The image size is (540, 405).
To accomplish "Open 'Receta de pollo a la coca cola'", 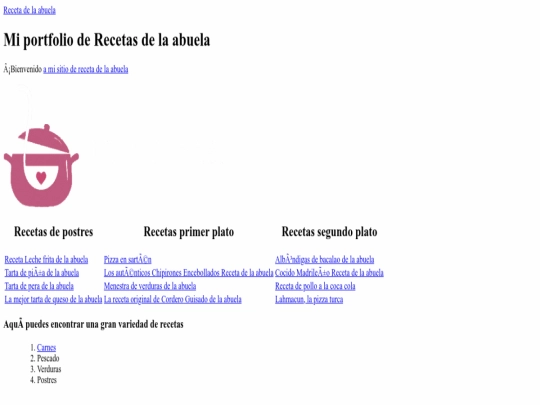I will click(x=315, y=286).
